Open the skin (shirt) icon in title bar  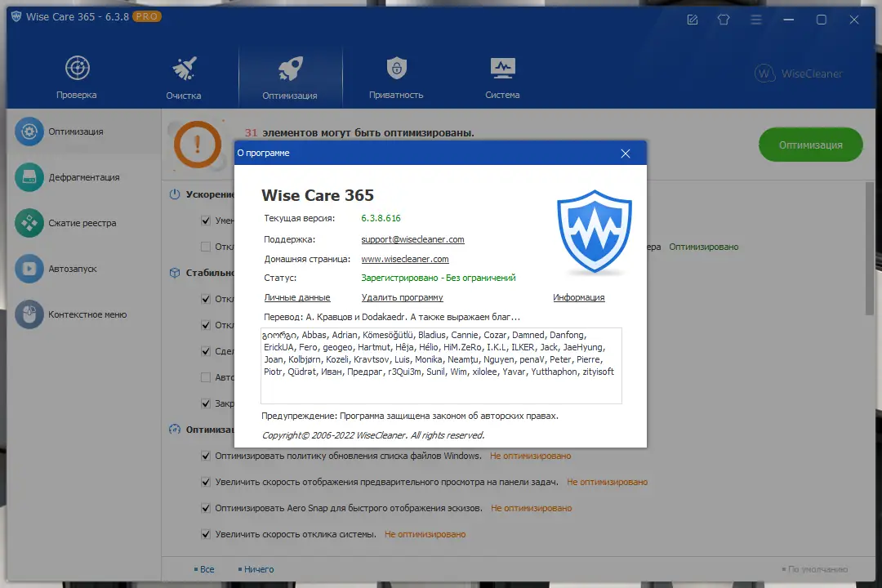pyautogui.click(x=724, y=20)
